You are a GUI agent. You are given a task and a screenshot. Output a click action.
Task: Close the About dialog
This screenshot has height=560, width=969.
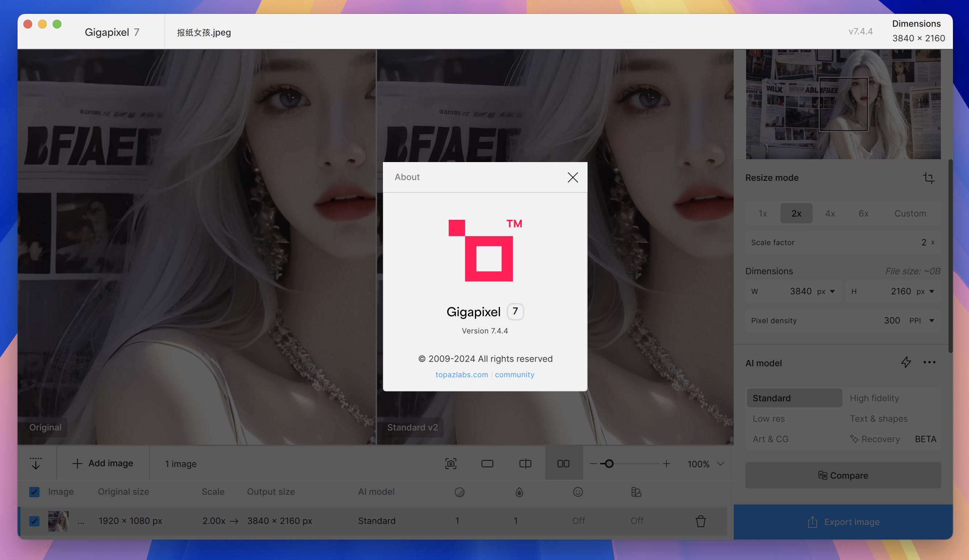[x=573, y=177]
